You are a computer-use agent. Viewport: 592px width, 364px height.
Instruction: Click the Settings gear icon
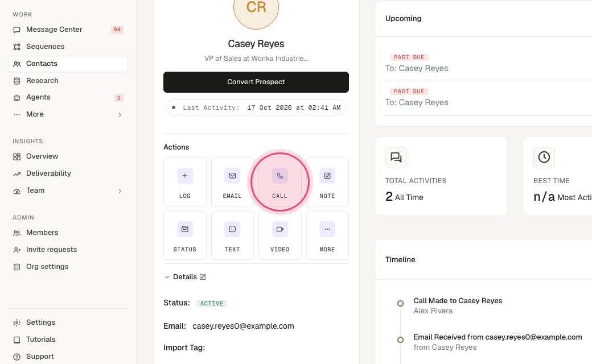[17, 322]
